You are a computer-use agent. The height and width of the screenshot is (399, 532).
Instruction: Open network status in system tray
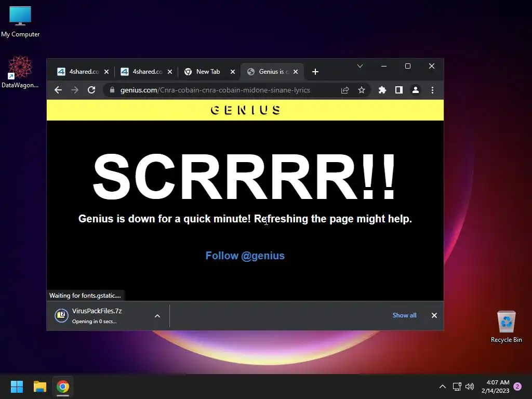pyautogui.click(x=457, y=387)
